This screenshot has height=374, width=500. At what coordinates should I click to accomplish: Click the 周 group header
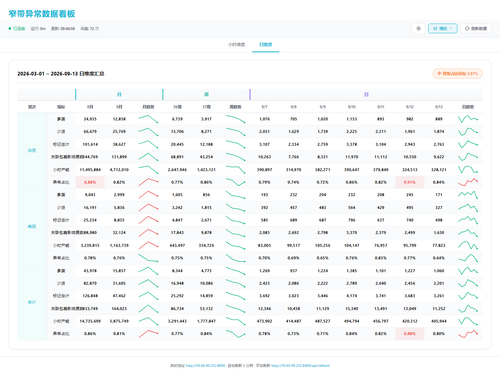pyautogui.click(x=206, y=94)
